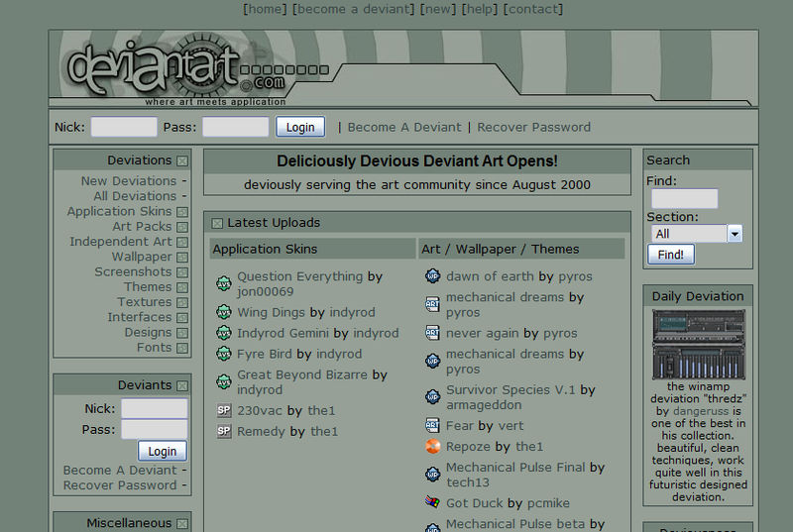Screen dimensions: 793x532
Task: Click the square icon beside Art Packs
Action: click(x=182, y=227)
